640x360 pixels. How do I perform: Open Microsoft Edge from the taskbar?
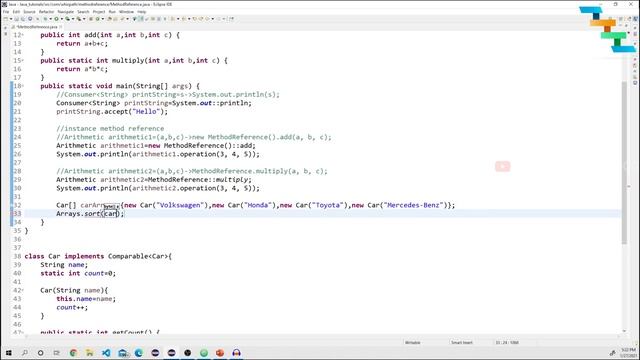139,353
